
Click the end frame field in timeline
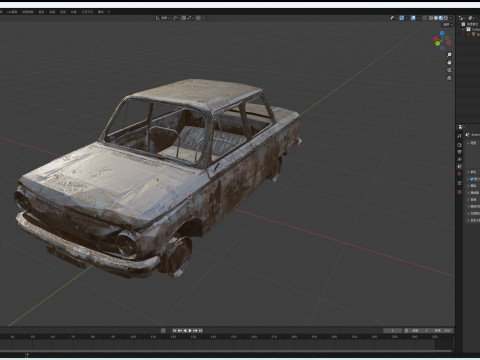click(442, 331)
